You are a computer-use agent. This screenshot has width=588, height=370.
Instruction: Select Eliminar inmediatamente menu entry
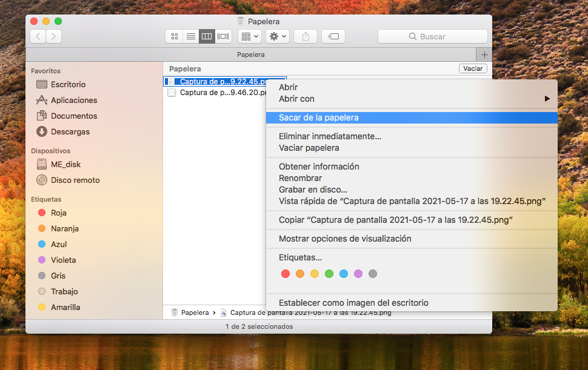tap(330, 136)
